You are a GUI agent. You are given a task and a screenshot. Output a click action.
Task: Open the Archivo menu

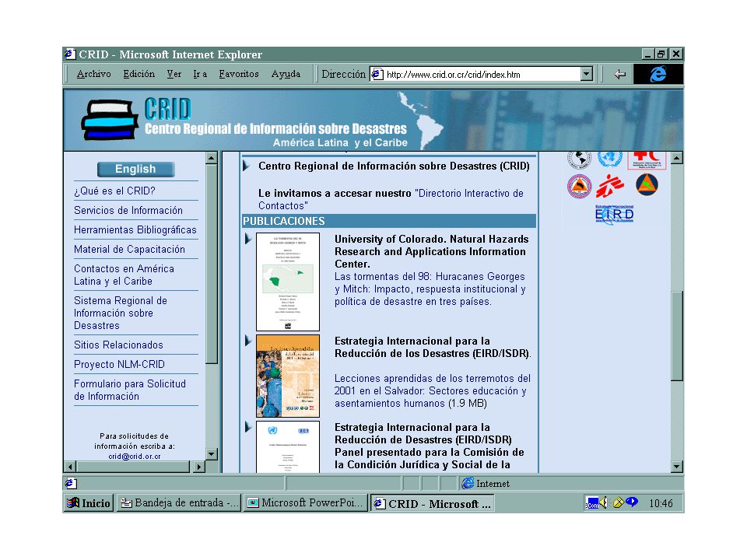coord(94,74)
